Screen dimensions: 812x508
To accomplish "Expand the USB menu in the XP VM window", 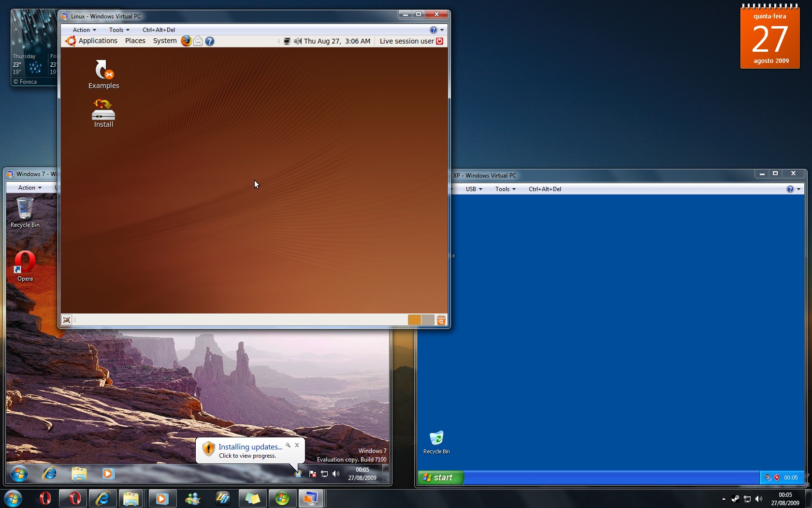I will click(474, 189).
